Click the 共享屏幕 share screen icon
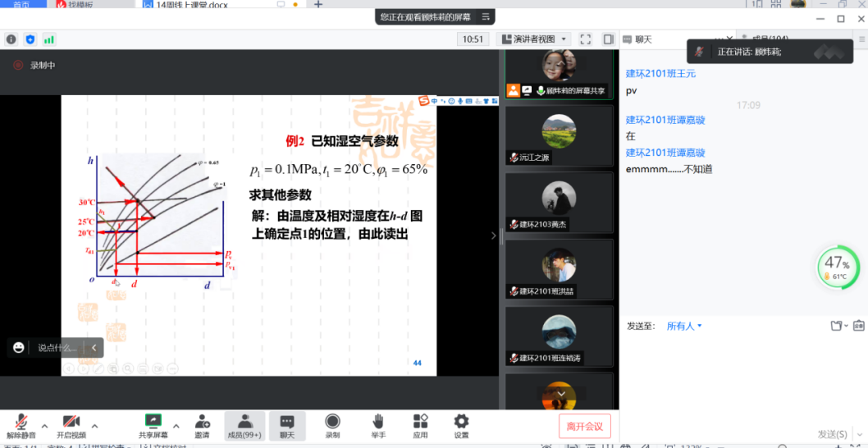This screenshot has width=868, height=448. coord(153,422)
